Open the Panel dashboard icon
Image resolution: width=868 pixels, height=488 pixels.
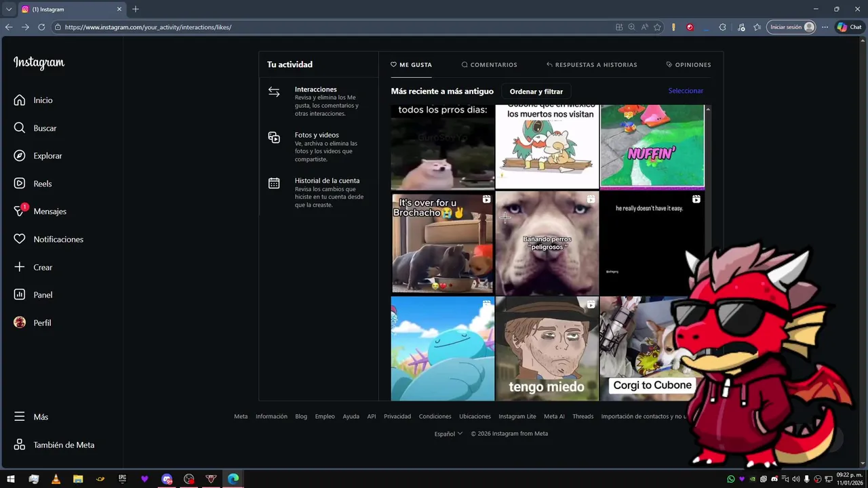click(x=20, y=295)
